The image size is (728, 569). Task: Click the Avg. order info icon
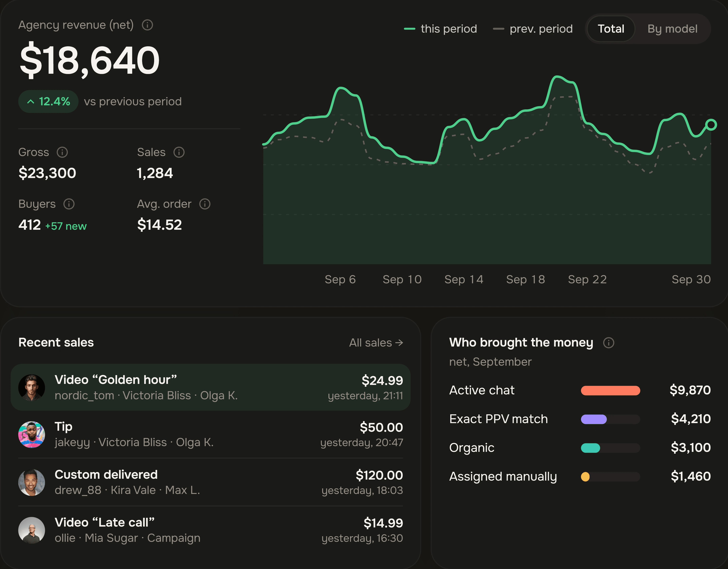click(205, 204)
